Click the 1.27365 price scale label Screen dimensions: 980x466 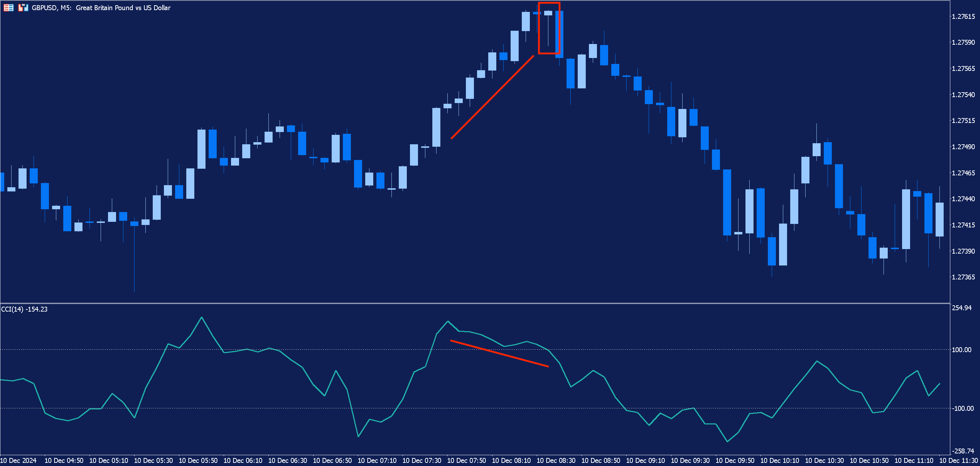pyautogui.click(x=963, y=277)
